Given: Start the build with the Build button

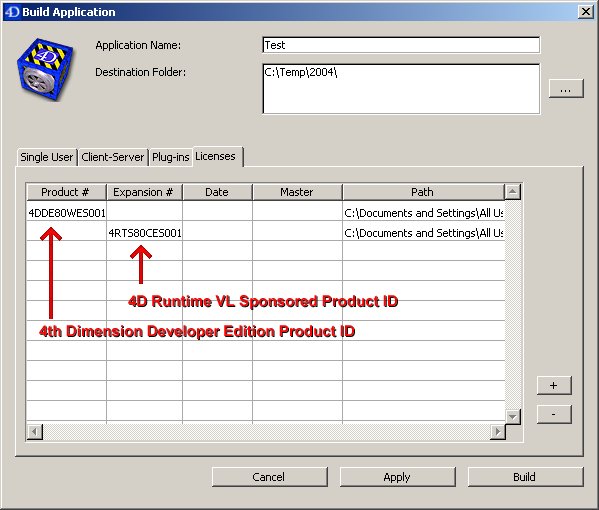Looking at the screenshot, I should (525, 477).
